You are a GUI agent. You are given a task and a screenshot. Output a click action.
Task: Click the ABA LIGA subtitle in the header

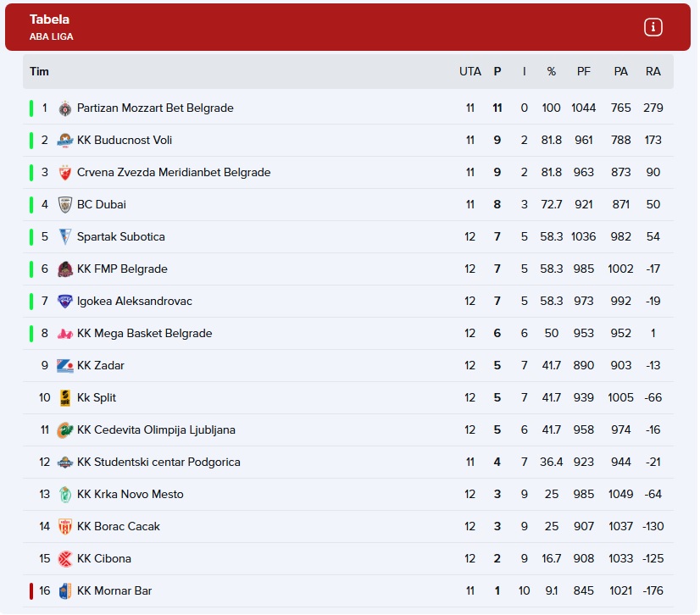51,36
